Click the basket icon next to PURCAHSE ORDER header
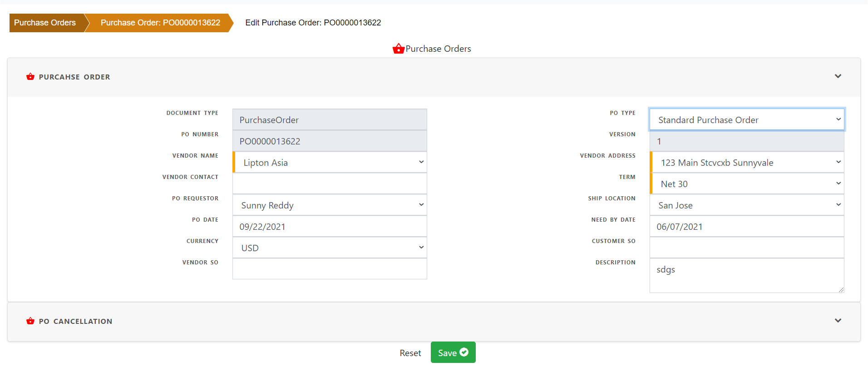The width and height of the screenshot is (868, 382). tap(30, 77)
